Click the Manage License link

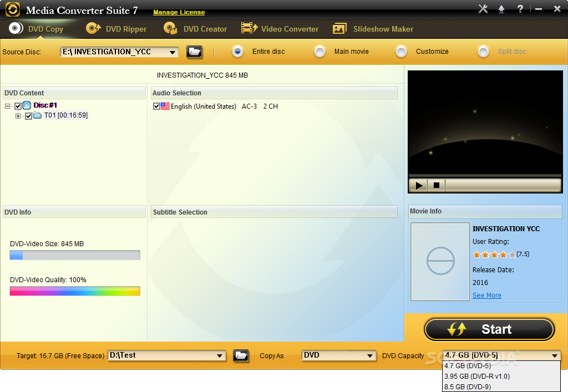tap(179, 12)
